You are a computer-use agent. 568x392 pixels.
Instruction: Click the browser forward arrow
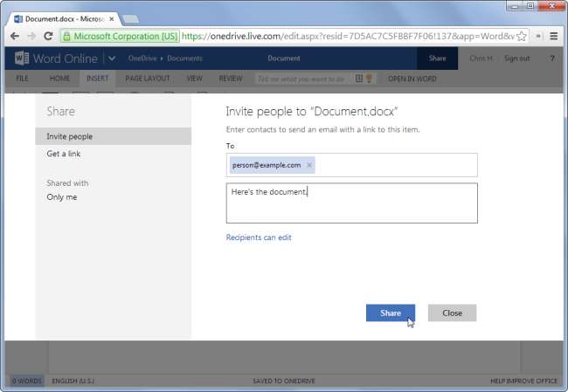(x=31, y=36)
